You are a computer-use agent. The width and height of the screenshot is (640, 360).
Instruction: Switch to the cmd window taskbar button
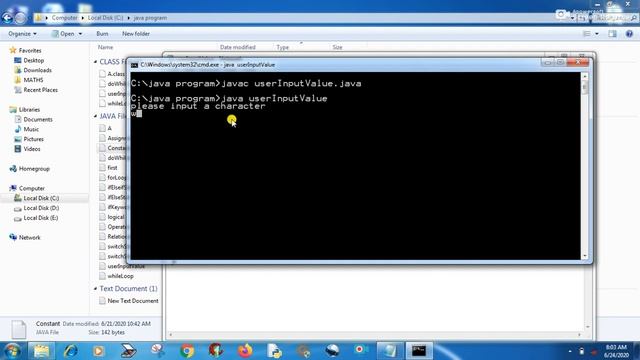coord(419,351)
